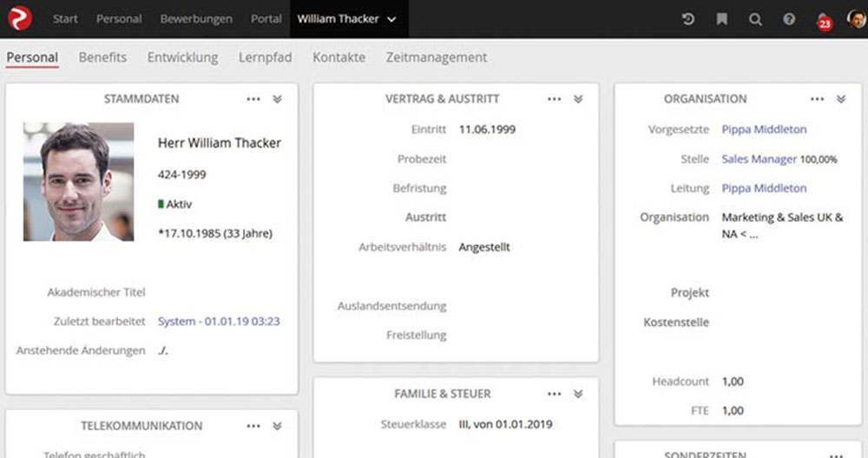Switch to the Zeitmanagement tab
The height and width of the screenshot is (458, 868).
[436, 57]
